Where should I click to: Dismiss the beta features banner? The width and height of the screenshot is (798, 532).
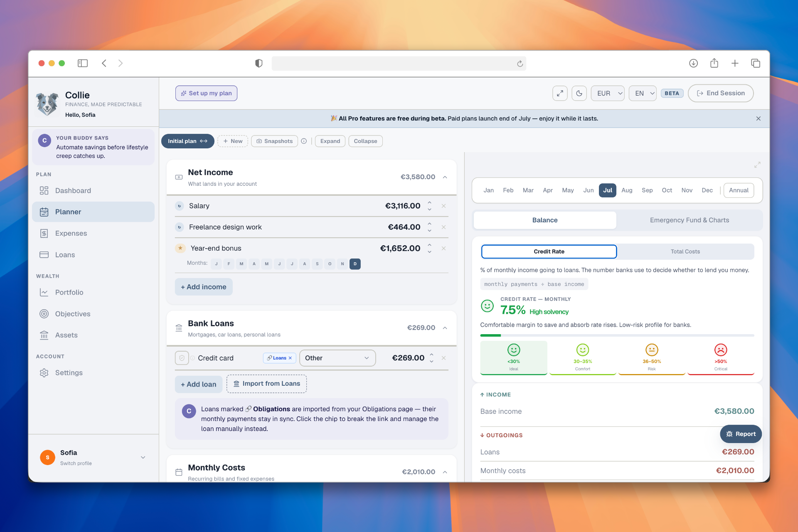point(759,118)
